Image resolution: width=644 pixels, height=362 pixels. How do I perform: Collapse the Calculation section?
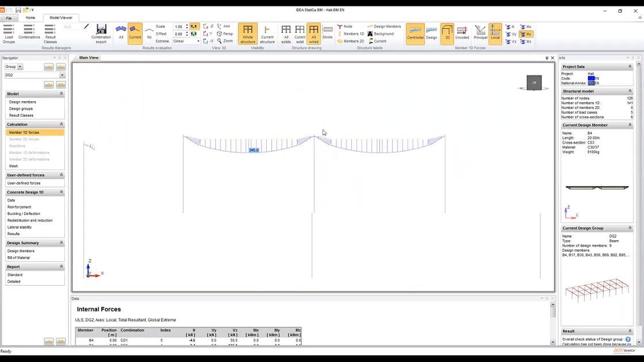click(61, 124)
